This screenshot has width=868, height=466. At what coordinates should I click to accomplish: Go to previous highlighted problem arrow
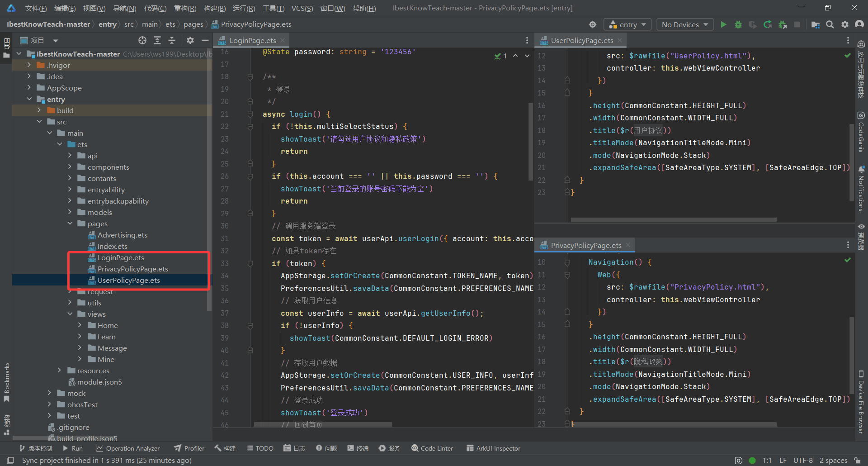coord(515,56)
